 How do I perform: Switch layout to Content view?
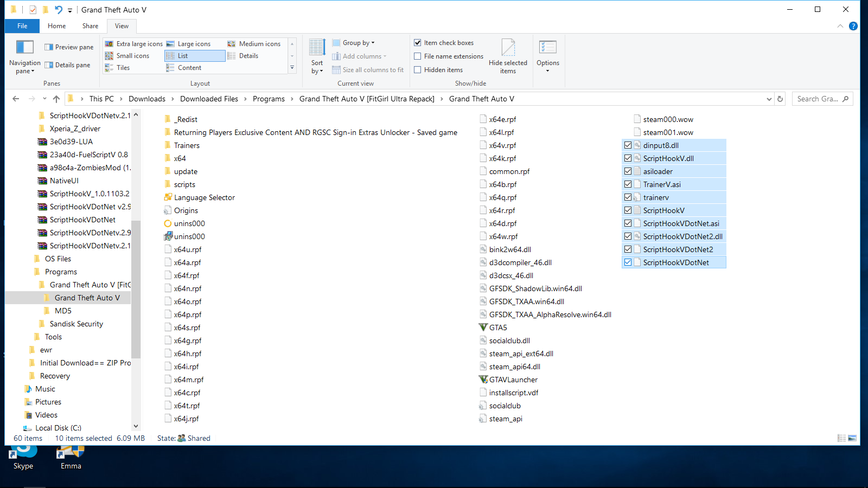184,68
